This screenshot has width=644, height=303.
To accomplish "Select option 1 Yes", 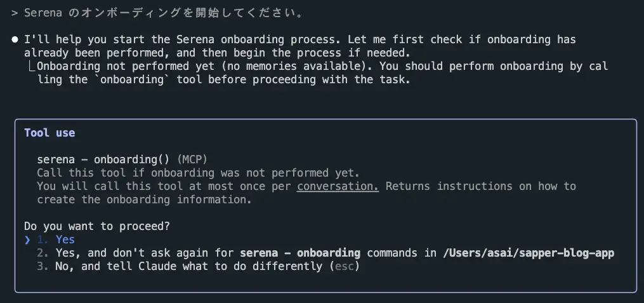I will (x=56, y=239).
